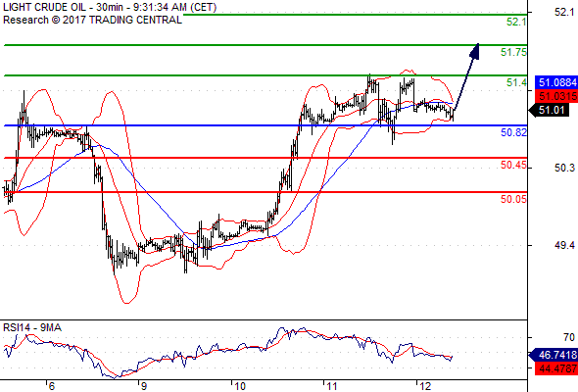Click the date axis label 6
Image resolution: width=578 pixels, height=392 pixels.
click(51, 386)
